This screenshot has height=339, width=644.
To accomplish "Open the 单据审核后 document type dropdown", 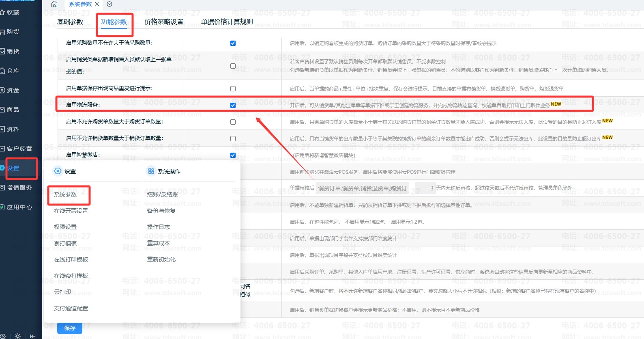I will point(362,188).
